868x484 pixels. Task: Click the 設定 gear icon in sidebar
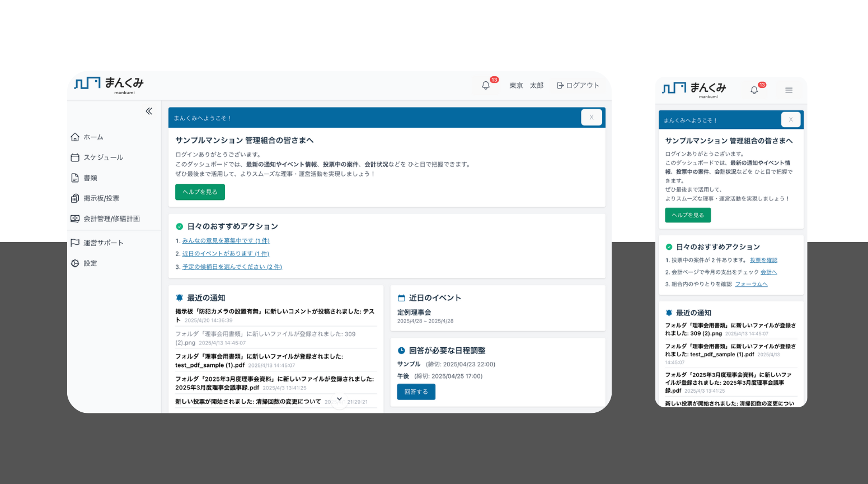(x=75, y=263)
